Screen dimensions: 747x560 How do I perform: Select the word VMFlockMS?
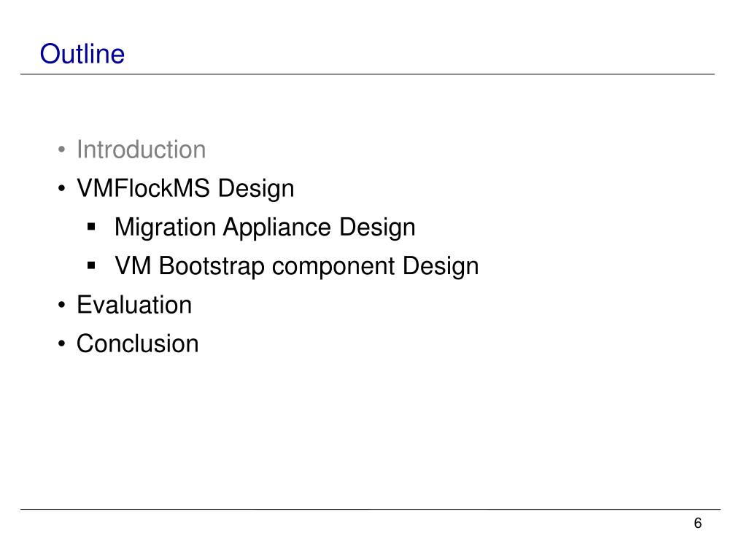tap(143, 188)
